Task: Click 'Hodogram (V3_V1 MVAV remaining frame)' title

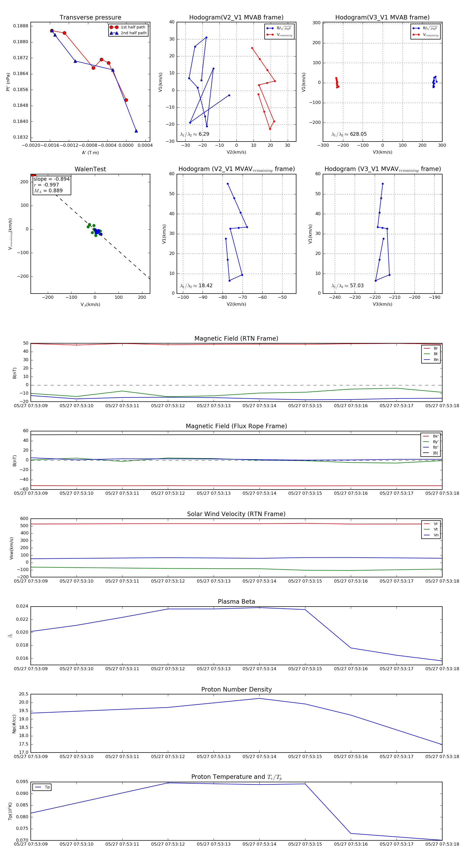Action: tap(382, 169)
